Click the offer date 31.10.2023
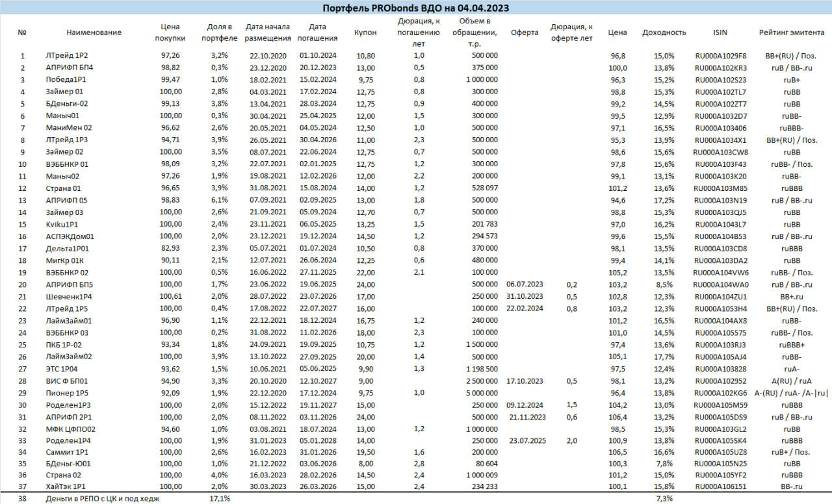The width and height of the screenshot is (832, 504). 525,296
